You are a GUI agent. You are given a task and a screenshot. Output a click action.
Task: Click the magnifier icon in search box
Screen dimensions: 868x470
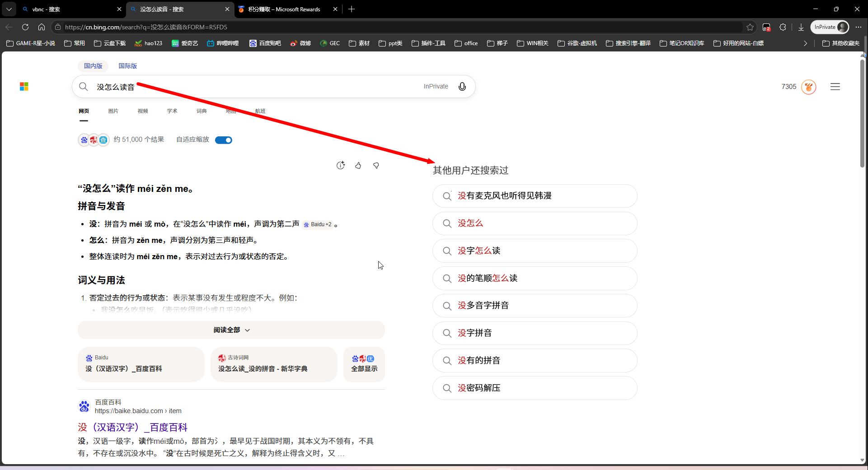84,86
